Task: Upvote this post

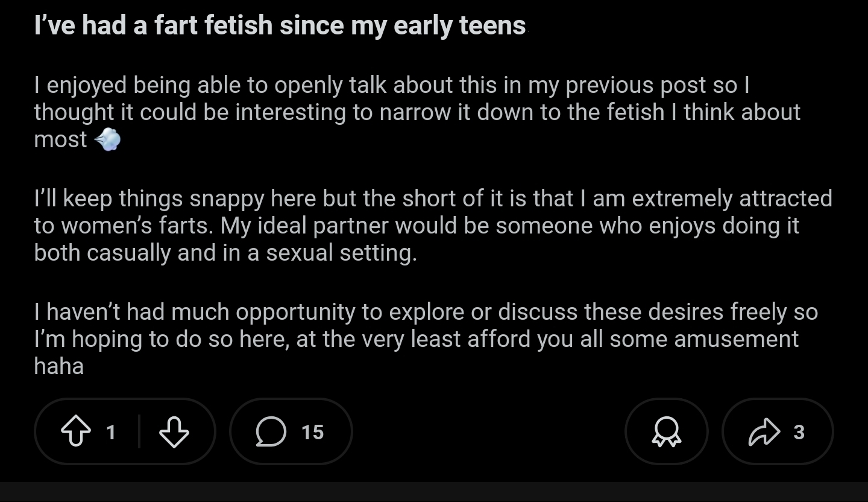Action: pos(75,432)
